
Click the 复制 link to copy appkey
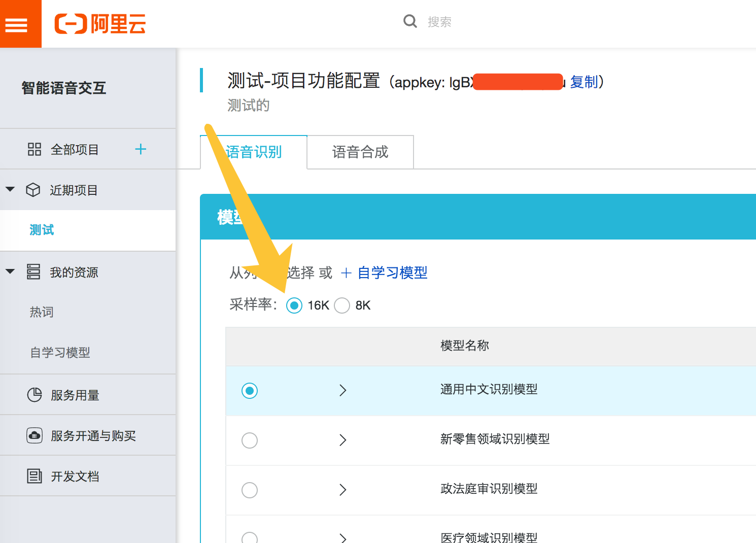click(584, 82)
